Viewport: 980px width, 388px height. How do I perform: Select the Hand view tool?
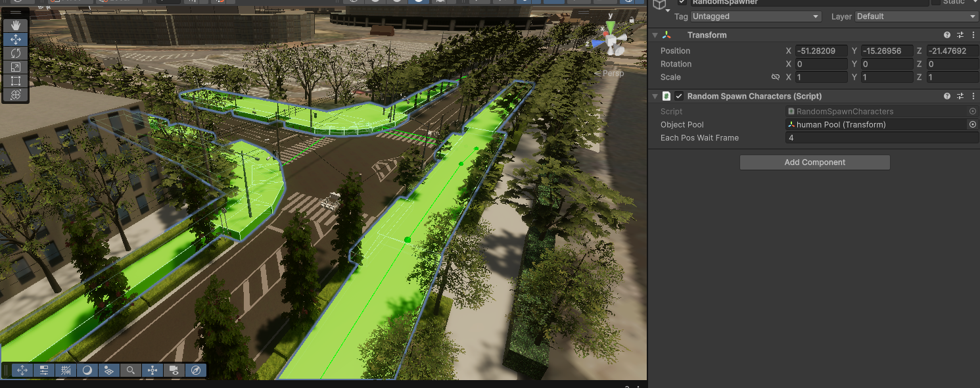[16, 26]
